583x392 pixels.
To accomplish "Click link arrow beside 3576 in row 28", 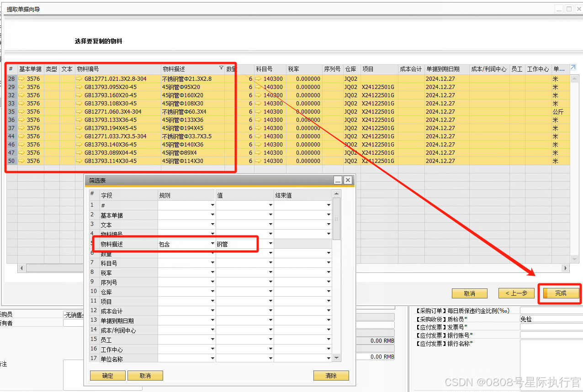I will tap(22, 79).
